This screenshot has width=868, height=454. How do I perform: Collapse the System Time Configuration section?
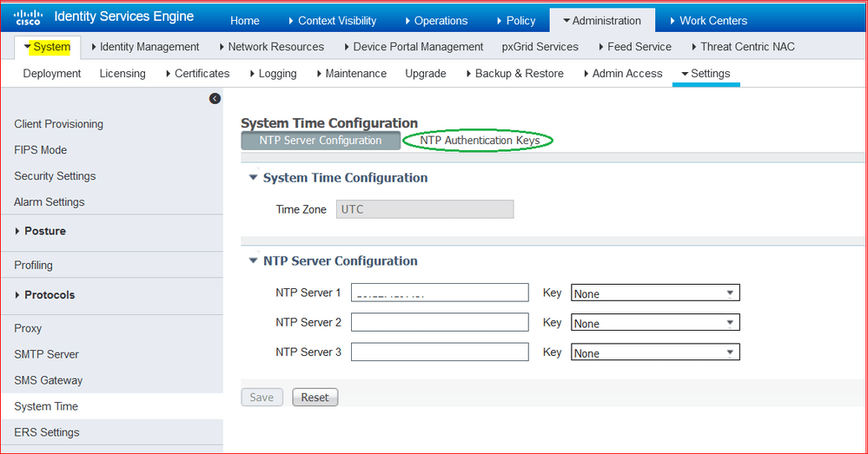(253, 177)
